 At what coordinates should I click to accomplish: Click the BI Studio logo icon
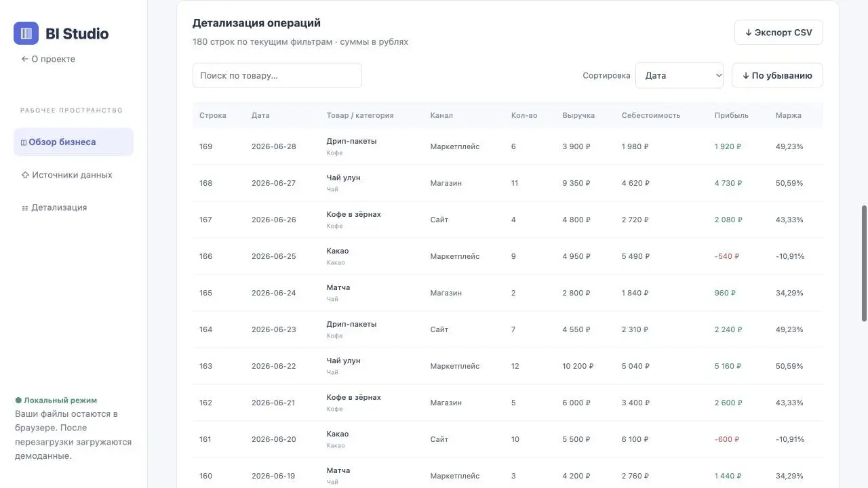coord(26,33)
